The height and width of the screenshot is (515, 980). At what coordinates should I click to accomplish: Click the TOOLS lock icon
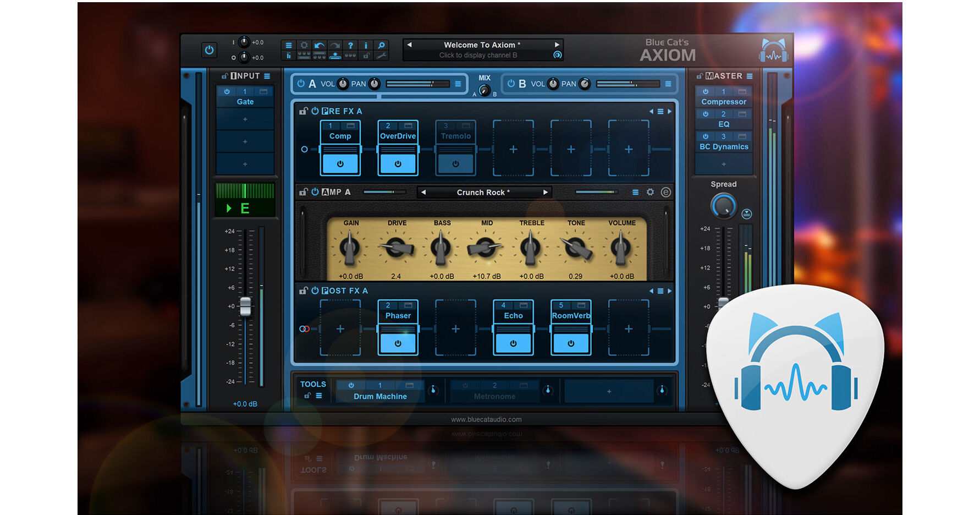(307, 396)
